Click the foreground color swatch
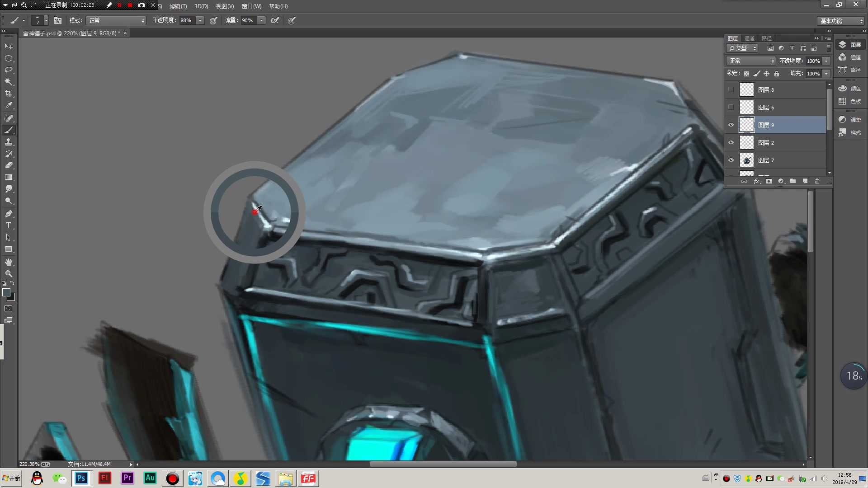The width and height of the screenshot is (868, 488). 6,292
